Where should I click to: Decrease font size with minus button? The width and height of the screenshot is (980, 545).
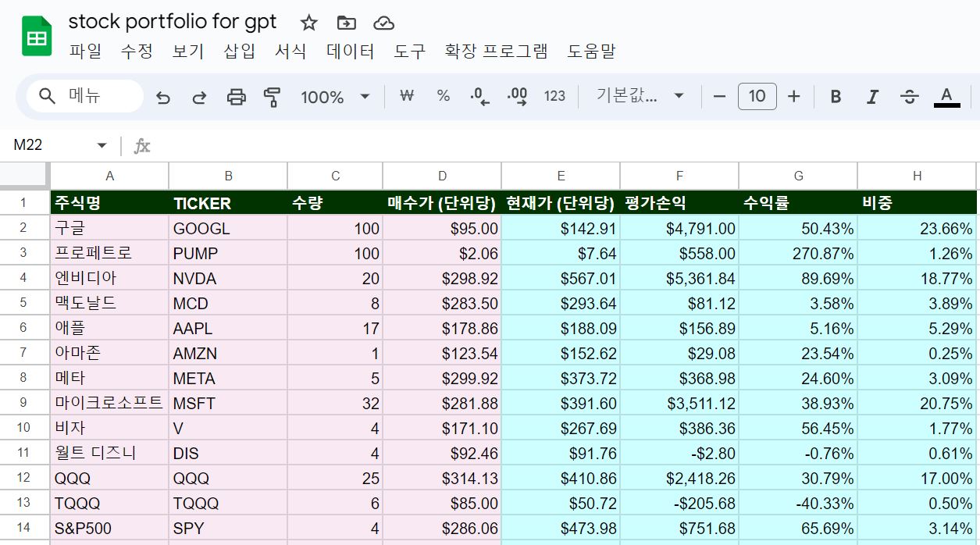click(x=720, y=96)
